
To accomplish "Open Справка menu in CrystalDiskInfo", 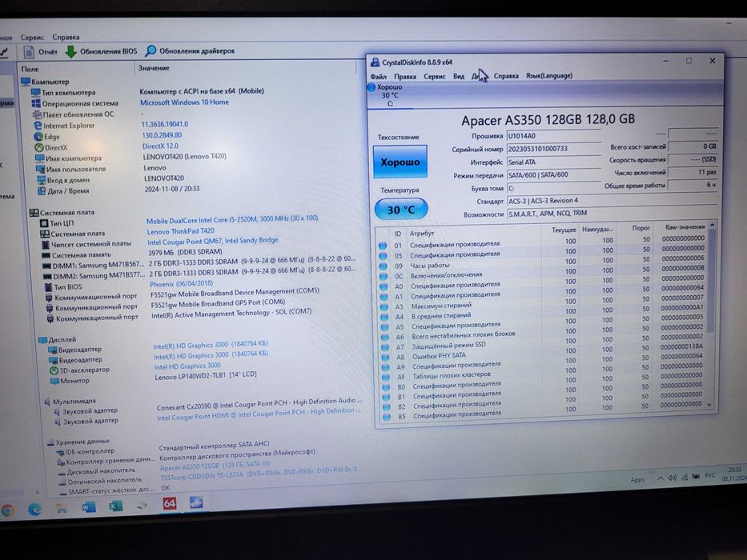I will click(506, 76).
